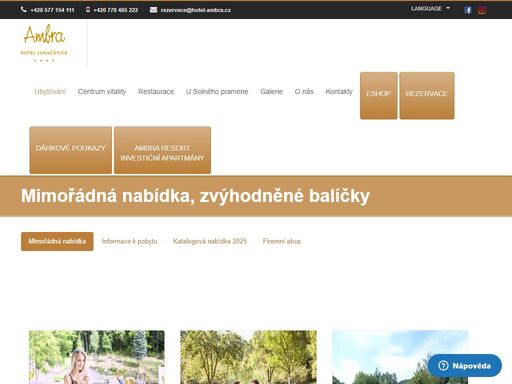The image size is (512, 384).
Task: Switch to Informace k pobytu tab
Action: coord(130,241)
